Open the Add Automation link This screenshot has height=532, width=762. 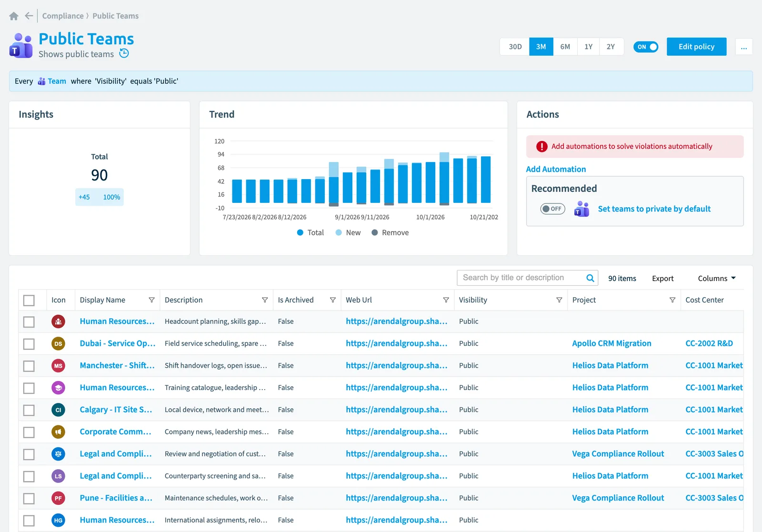tap(556, 169)
